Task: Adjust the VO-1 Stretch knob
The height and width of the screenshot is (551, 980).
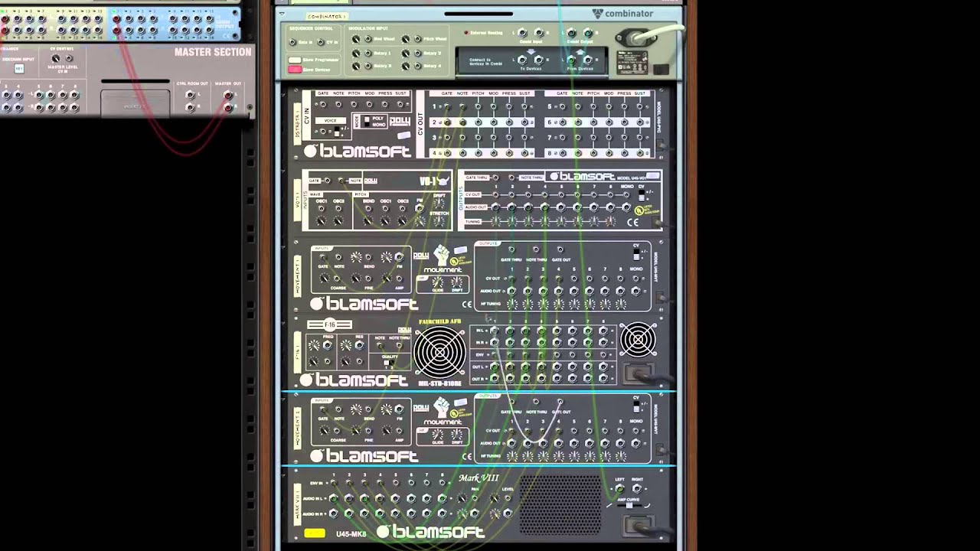Action: coord(439,221)
